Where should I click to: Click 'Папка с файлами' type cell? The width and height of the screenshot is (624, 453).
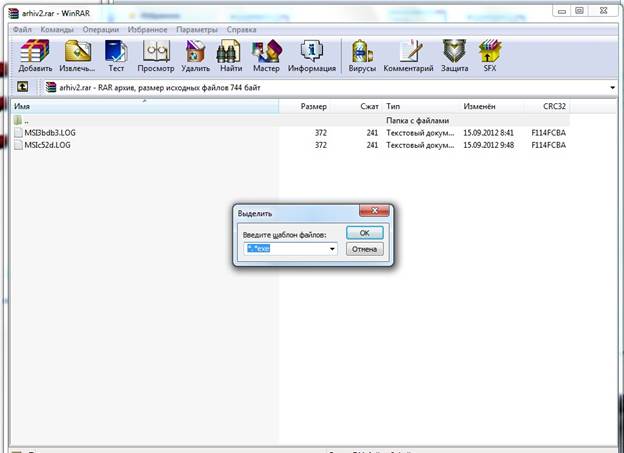coord(417,120)
